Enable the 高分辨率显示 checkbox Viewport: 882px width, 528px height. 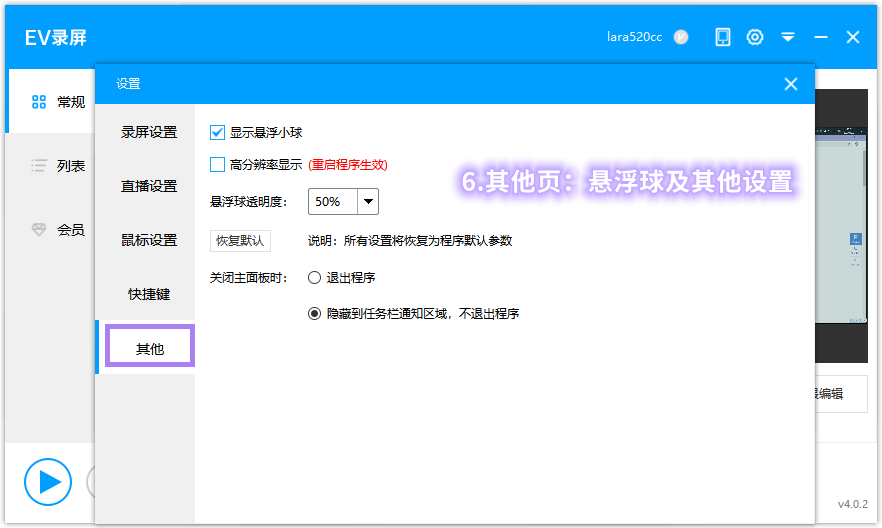(x=218, y=164)
